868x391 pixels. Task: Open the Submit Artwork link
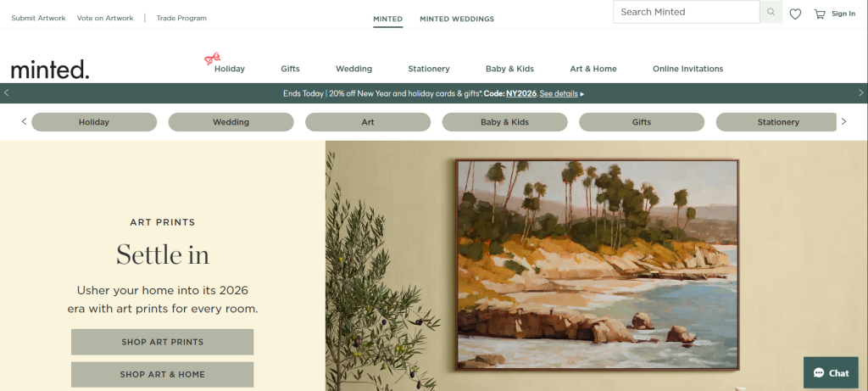pos(38,18)
